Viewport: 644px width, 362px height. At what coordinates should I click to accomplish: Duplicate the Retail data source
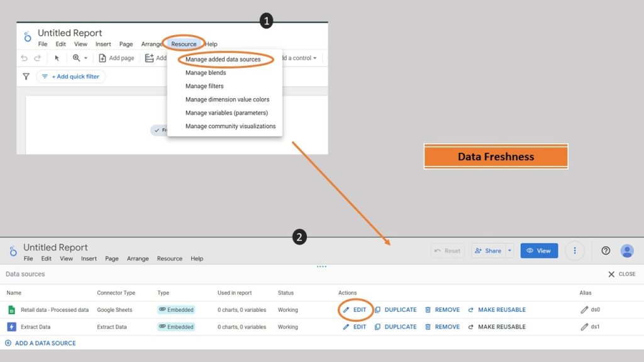(396, 310)
